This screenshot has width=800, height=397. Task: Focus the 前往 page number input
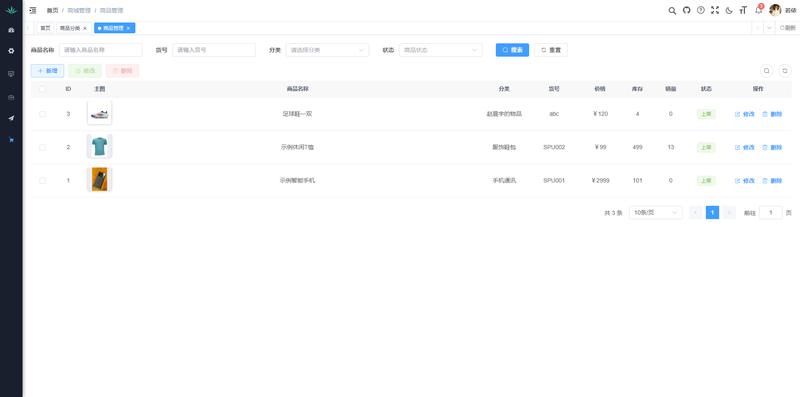coord(771,213)
